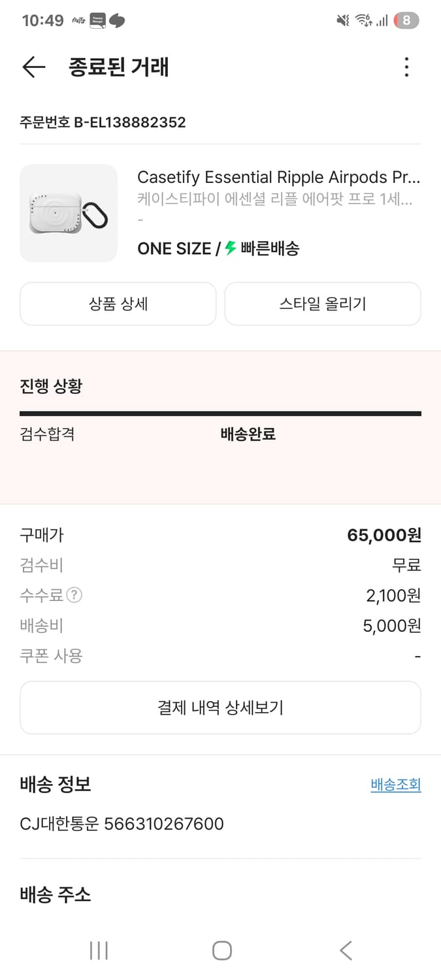Open 배송조회 to track the shipment

click(395, 785)
